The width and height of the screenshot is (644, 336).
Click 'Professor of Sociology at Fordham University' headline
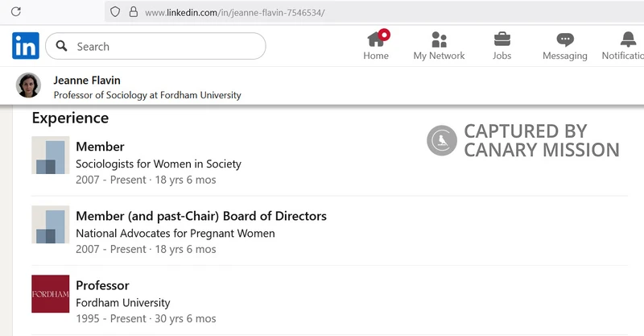tap(147, 95)
